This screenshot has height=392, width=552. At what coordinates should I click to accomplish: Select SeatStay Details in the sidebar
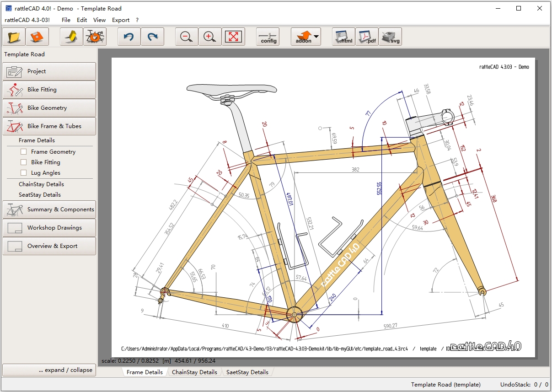point(40,195)
